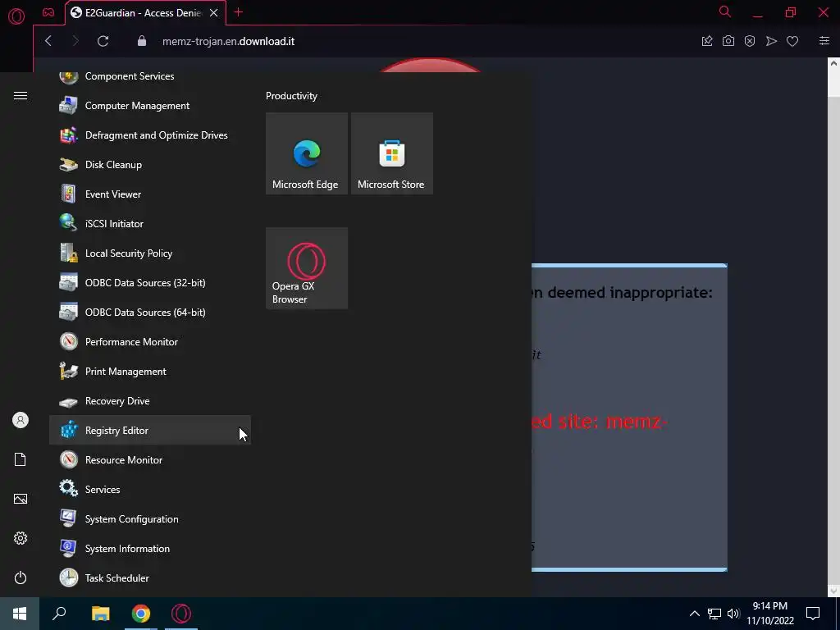Launch Registry Editor
Screen dimensions: 840x630
(150, 430)
